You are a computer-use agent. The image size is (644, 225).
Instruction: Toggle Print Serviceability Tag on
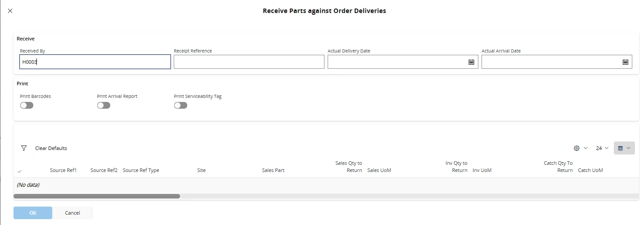(180, 105)
